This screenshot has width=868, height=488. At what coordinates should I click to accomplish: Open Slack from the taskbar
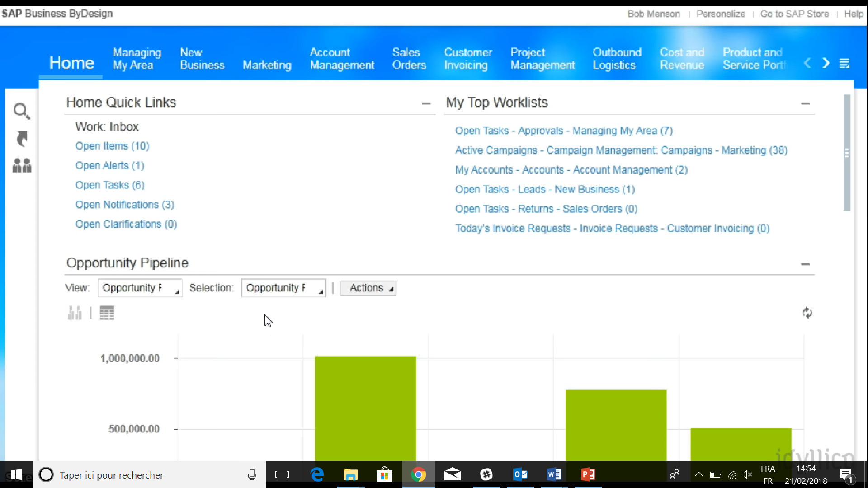(x=486, y=474)
